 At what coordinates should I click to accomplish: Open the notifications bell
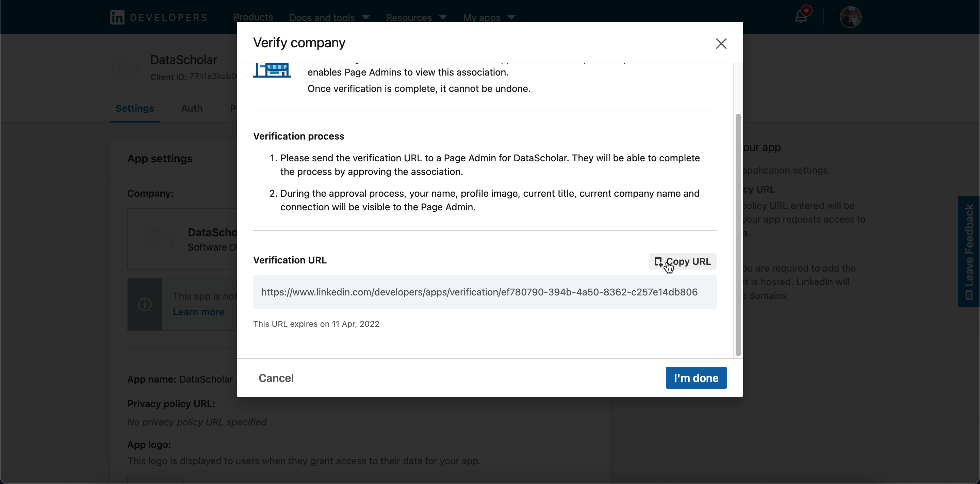click(801, 17)
